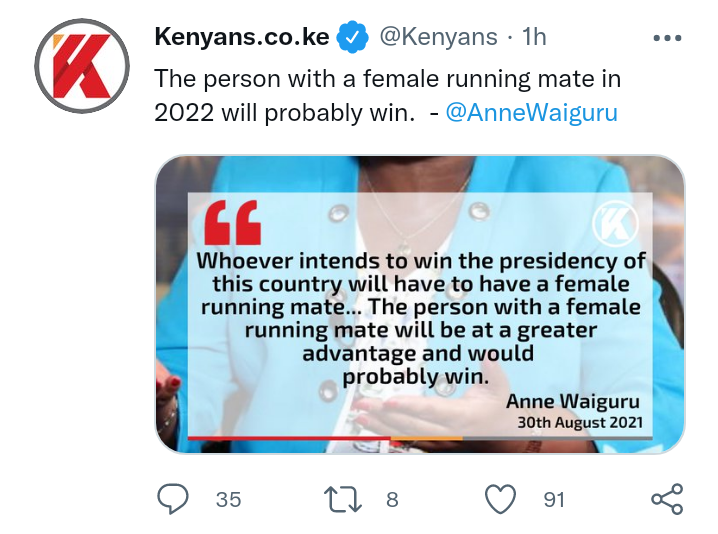Click the Kenyans.co.ke display name
718x534 pixels.
pyautogui.click(x=242, y=37)
